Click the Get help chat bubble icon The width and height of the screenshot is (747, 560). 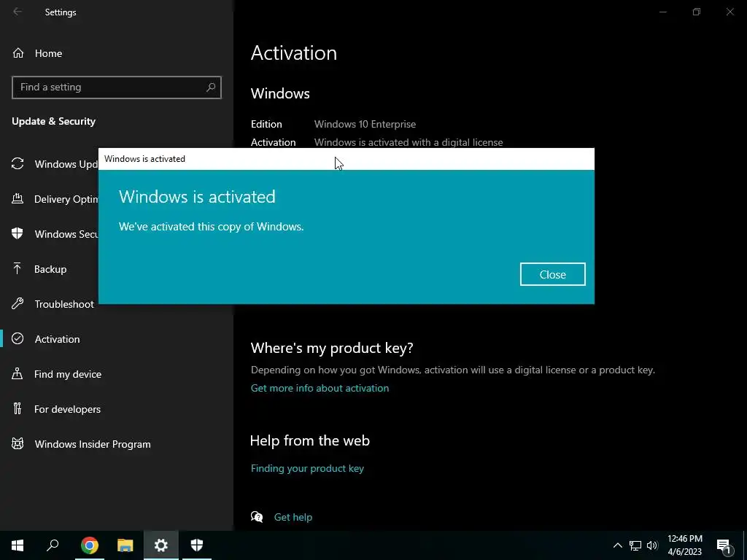tap(257, 517)
